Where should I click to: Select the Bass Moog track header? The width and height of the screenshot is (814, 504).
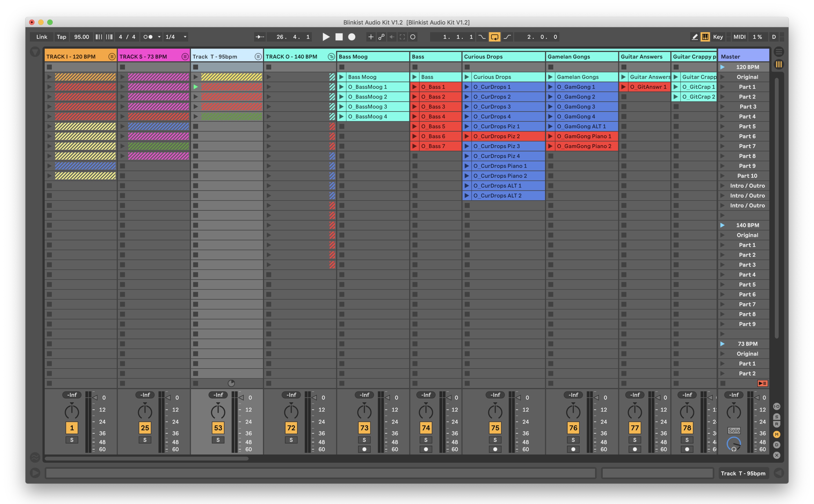[x=373, y=57]
